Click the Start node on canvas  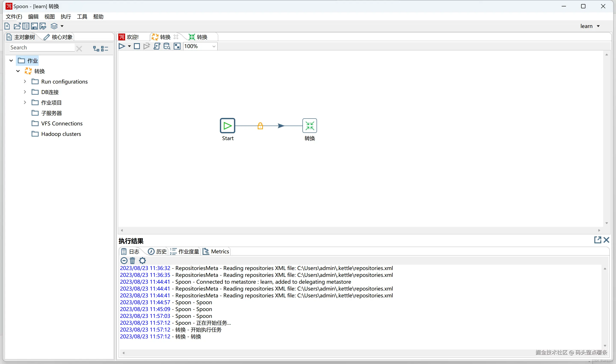(x=227, y=126)
